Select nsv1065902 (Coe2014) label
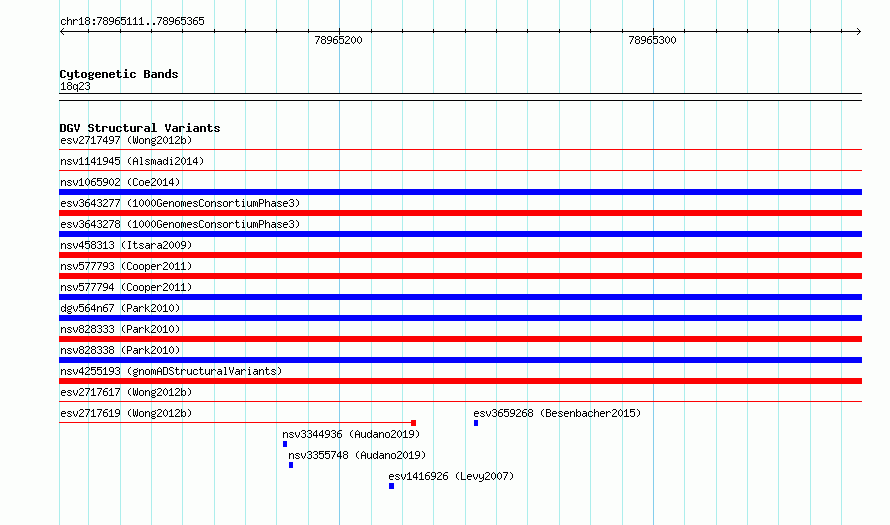Screen dimensions: 890x525 pos(120,182)
